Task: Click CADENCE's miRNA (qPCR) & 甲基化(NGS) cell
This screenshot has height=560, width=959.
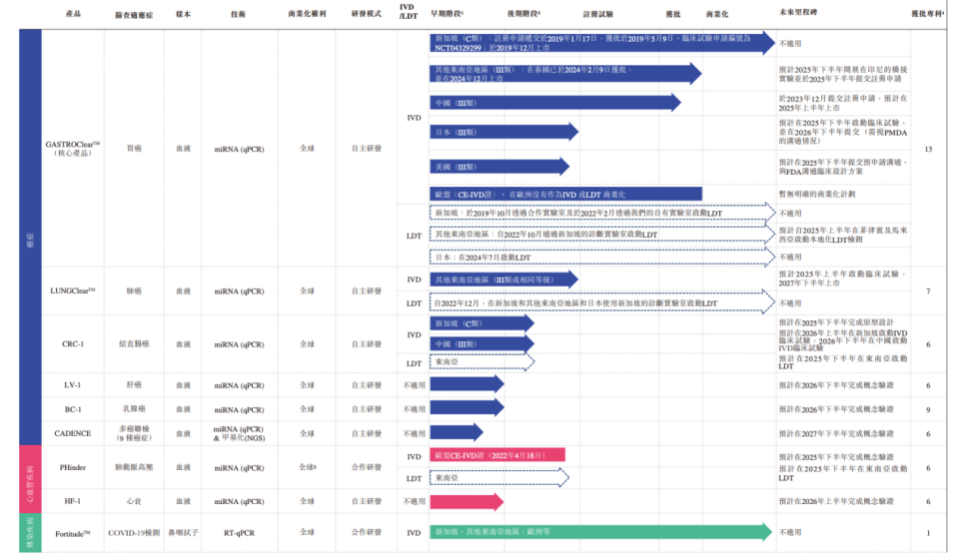Action: pos(239,433)
